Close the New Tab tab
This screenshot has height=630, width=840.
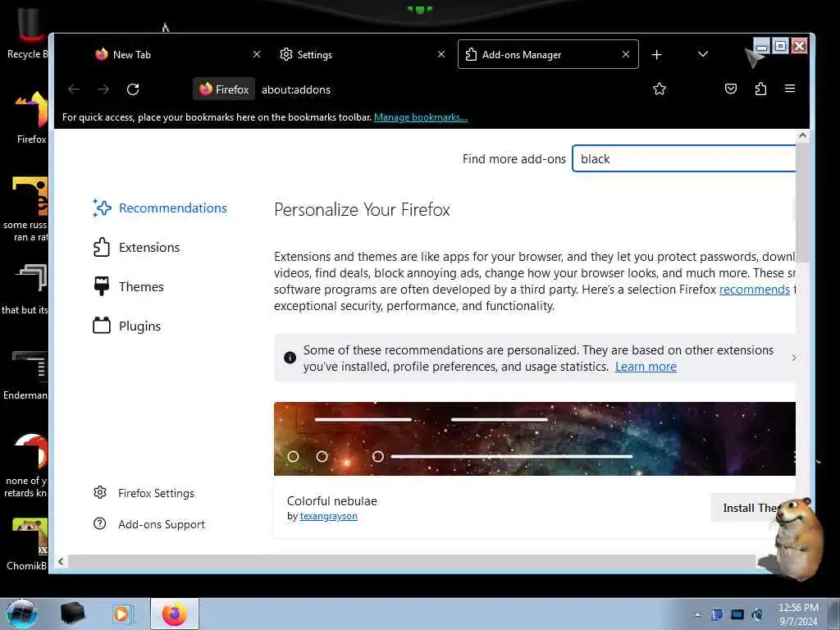tap(257, 54)
